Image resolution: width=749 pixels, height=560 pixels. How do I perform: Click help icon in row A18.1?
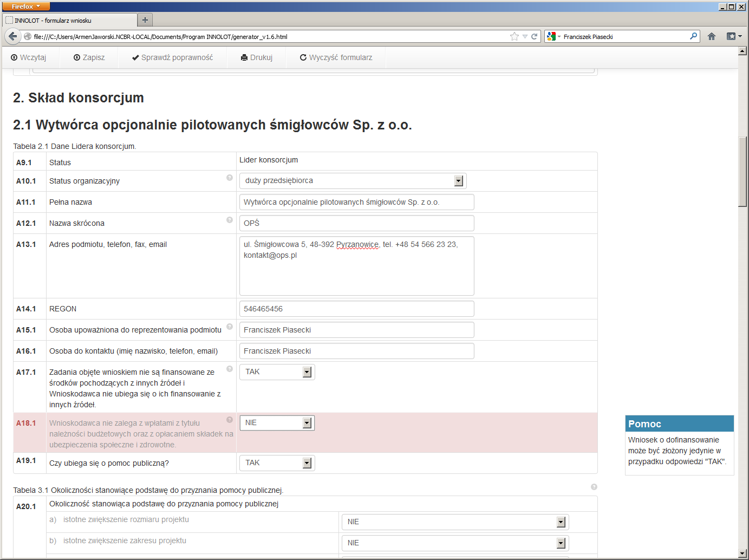(230, 420)
